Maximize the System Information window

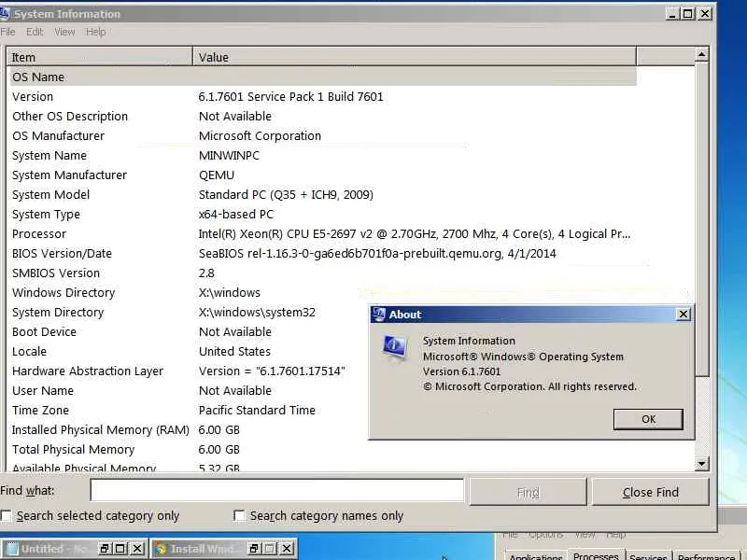coord(688,14)
